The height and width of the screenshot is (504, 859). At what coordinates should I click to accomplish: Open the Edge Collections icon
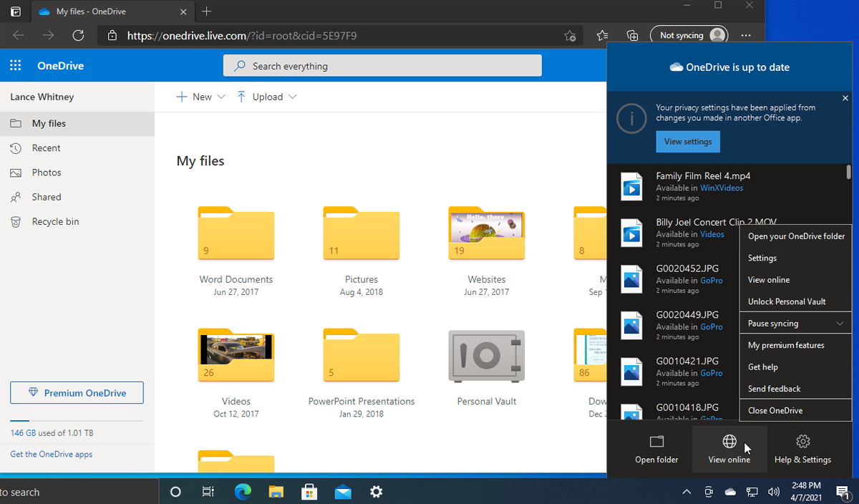(632, 35)
